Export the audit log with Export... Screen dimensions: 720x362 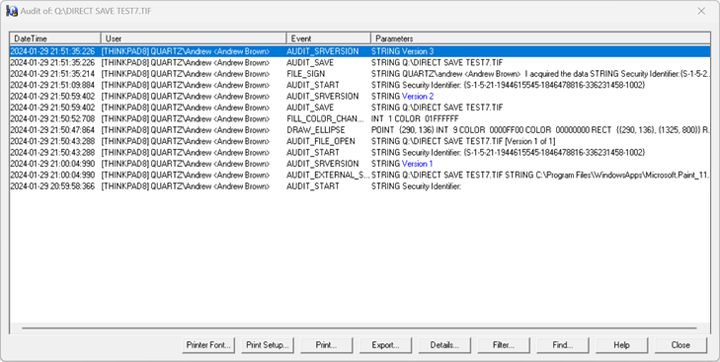[386, 345]
